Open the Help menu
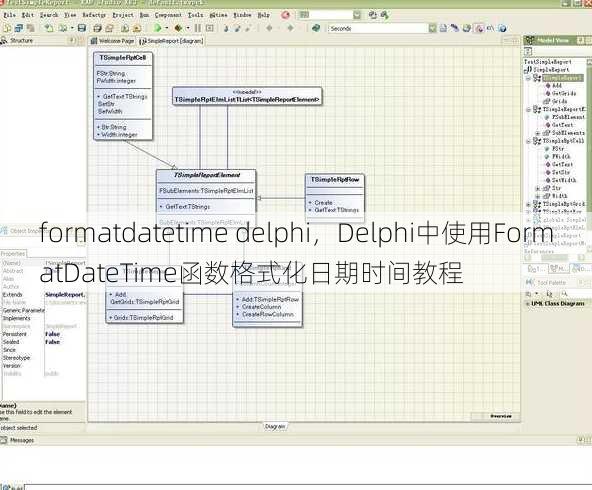This screenshot has width=592, height=490. point(264,15)
